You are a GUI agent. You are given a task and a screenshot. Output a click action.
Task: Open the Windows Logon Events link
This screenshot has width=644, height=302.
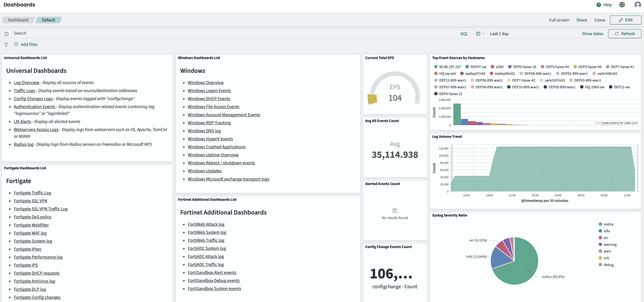209,91
